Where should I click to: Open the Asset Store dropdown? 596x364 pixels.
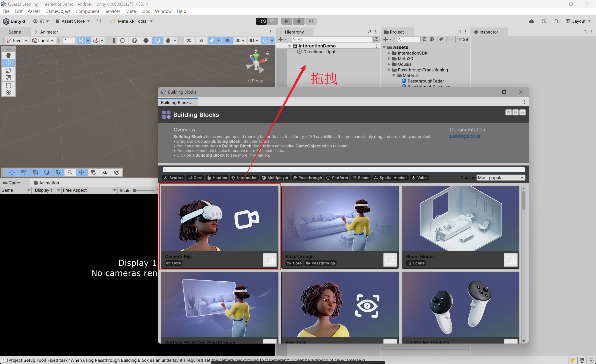point(73,21)
